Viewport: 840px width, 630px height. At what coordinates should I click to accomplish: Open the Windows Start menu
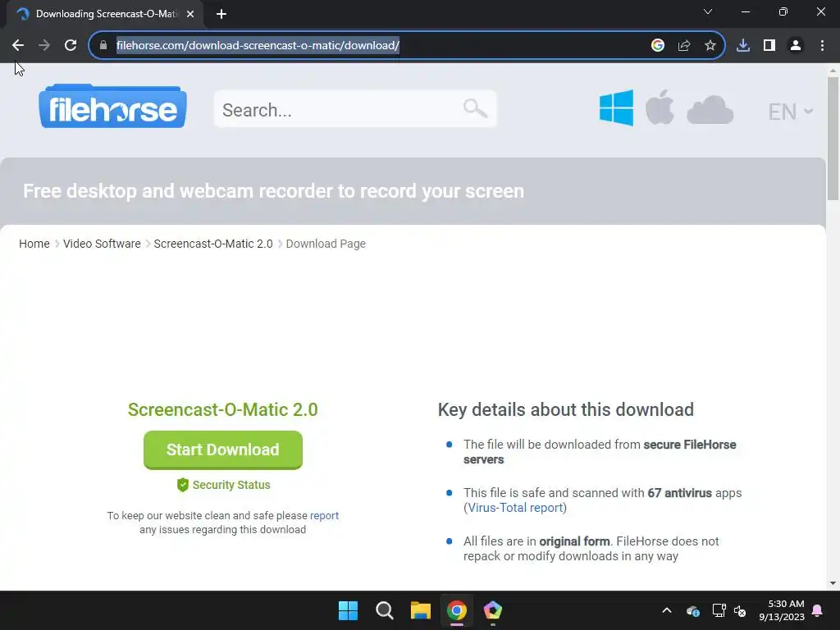click(x=348, y=610)
